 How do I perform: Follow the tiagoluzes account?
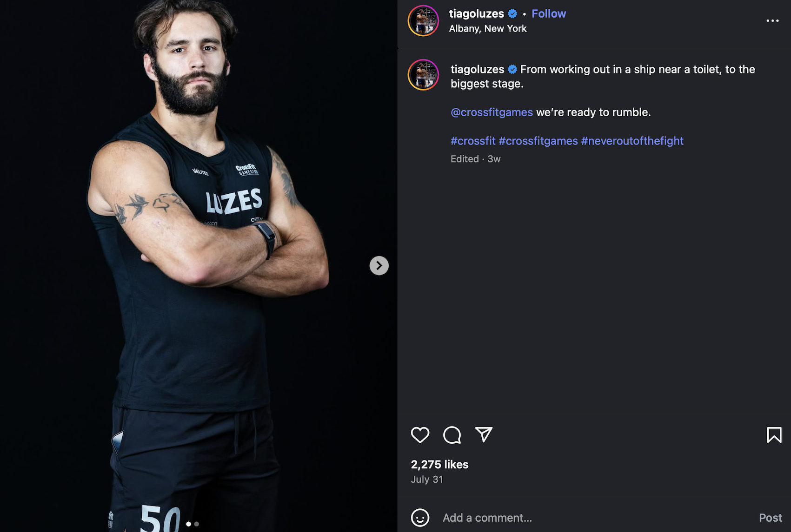click(549, 14)
